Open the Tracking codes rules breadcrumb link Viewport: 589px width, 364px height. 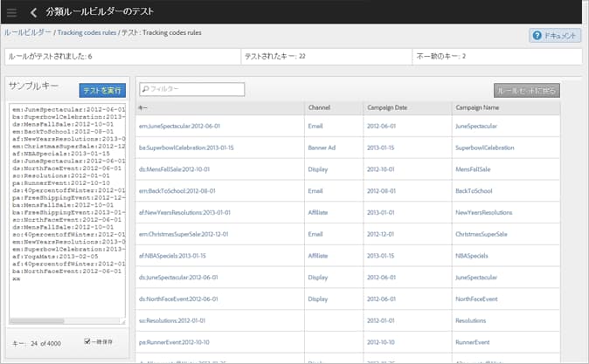[87, 32]
